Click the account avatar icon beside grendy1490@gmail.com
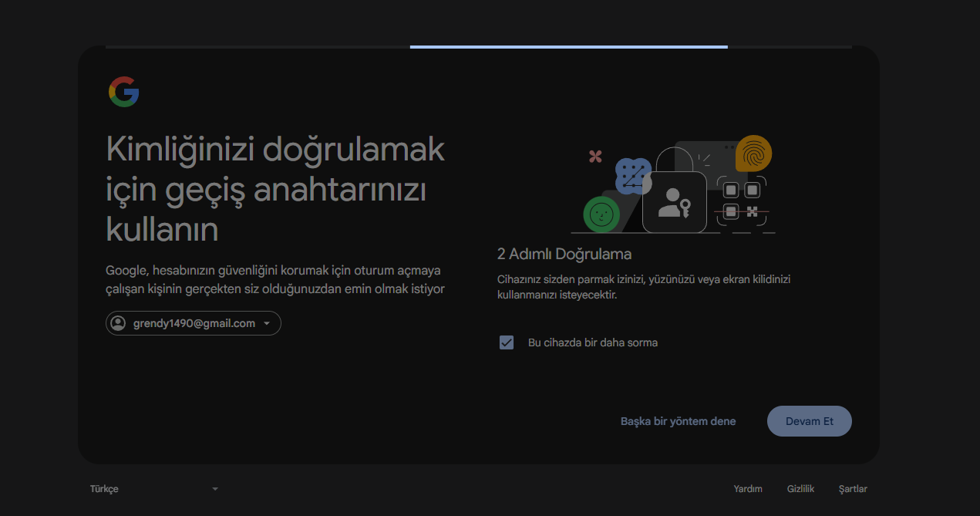980x516 pixels. [118, 323]
